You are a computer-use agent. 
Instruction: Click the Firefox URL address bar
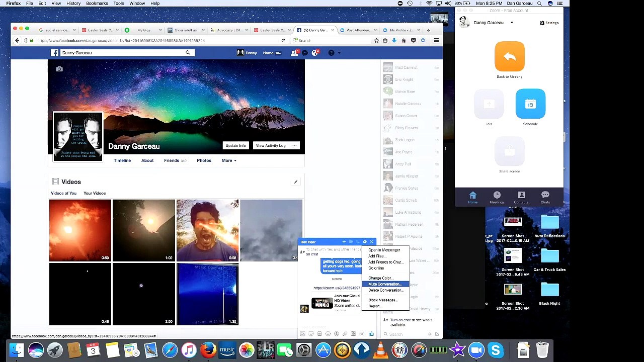tap(156, 41)
